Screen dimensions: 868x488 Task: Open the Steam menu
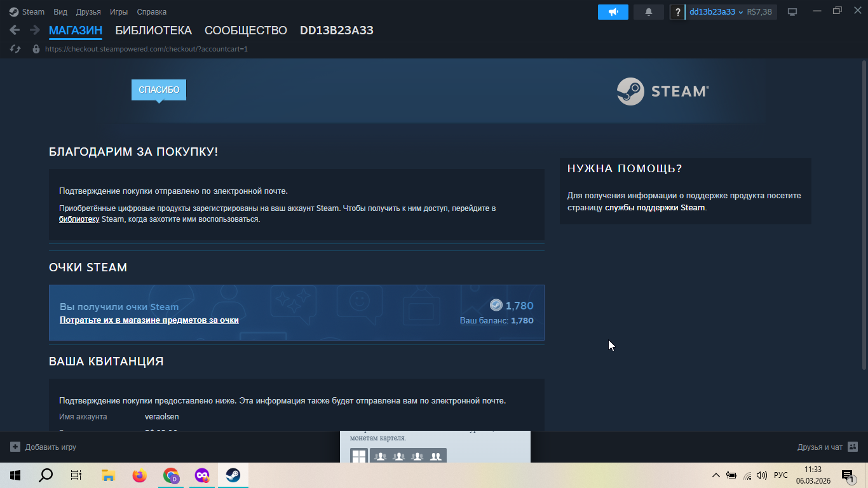(27, 12)
